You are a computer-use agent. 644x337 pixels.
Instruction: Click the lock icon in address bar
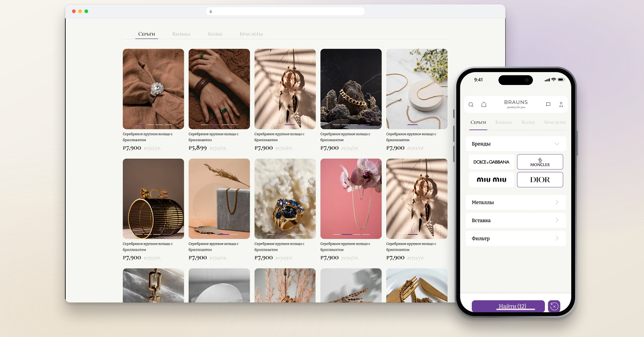click(x=211, y=11)
